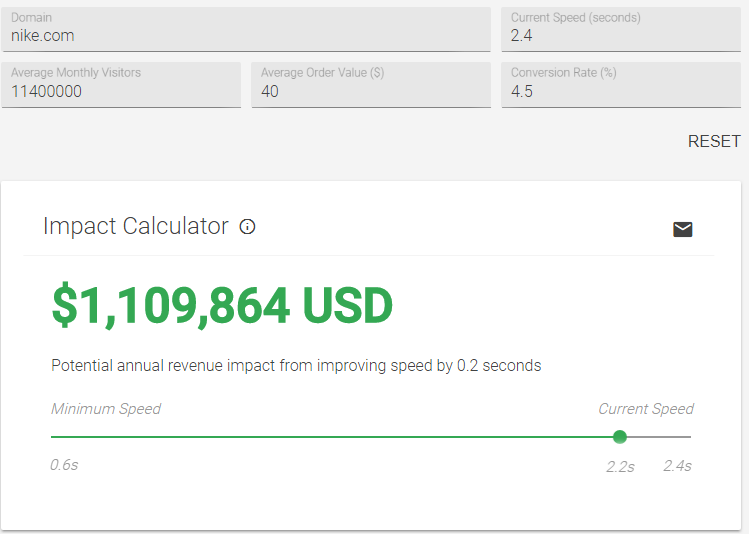The width and height of the screenshot is (749, 534).
Task: Click the Current Speed slider label
Action: tap(646, 409)
